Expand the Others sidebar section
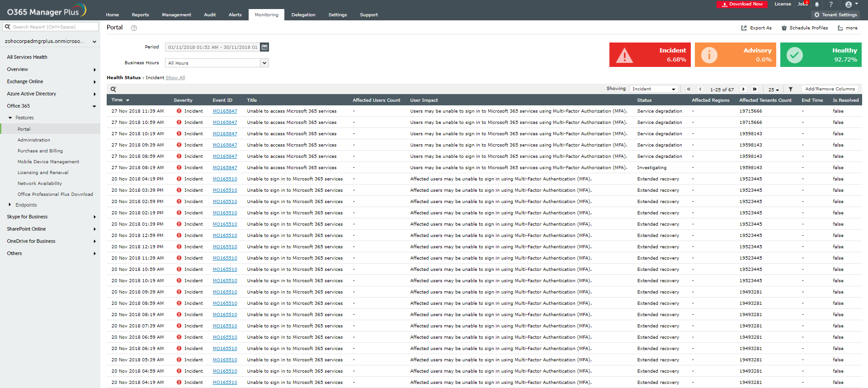Viewport: 868px width, 388px height. [x=94, y=254]
